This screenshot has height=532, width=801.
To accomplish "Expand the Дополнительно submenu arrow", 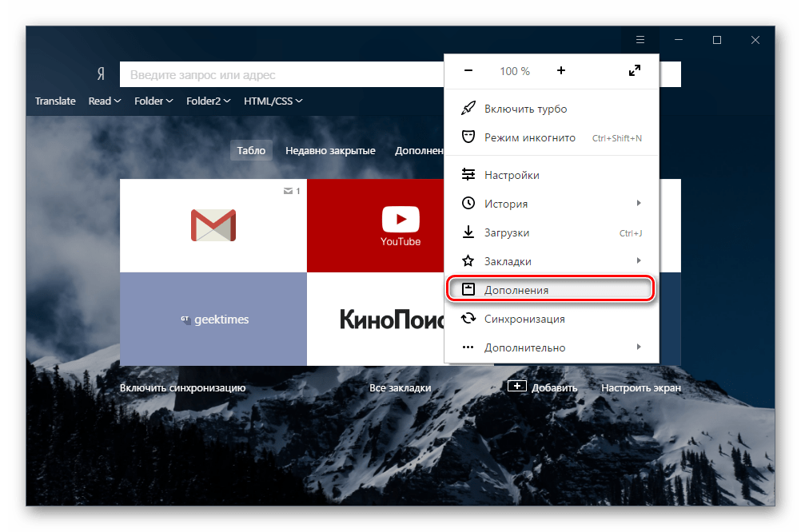I will (639, 347).
